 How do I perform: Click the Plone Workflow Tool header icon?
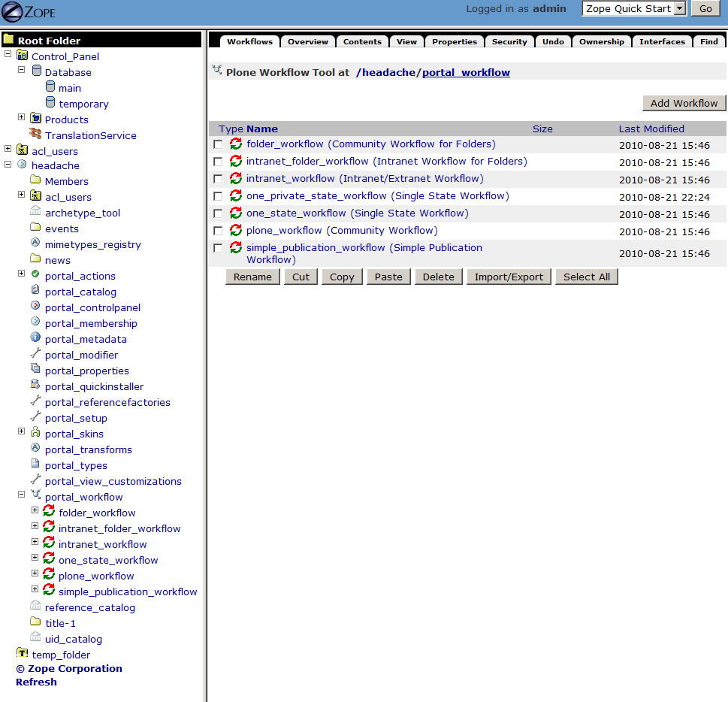(x=217, y=70)
